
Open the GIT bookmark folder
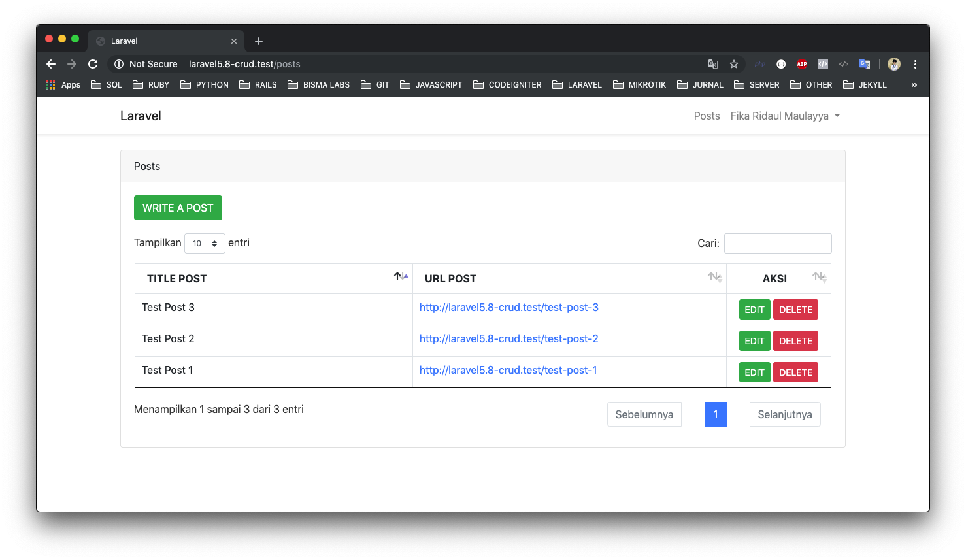tap(375, 85)
